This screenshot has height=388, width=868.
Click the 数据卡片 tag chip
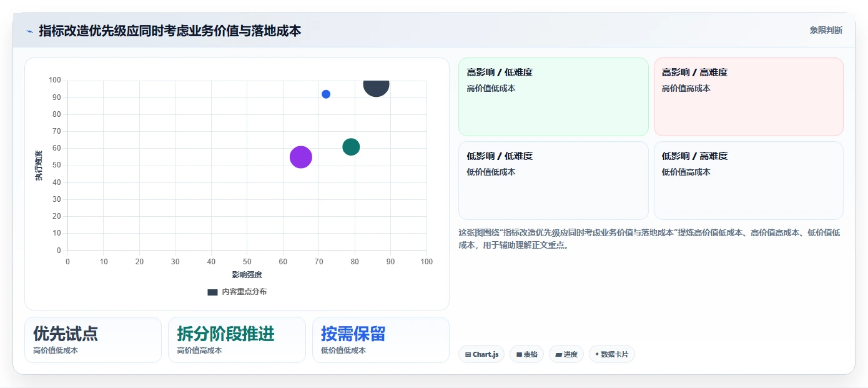pyautogui.click(x=612, y=354)
